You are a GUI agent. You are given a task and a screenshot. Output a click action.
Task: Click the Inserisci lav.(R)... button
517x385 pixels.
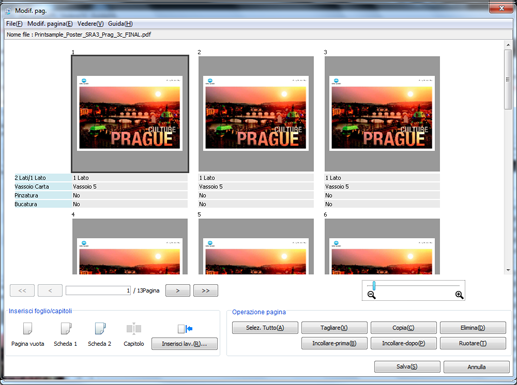pos(184,344)
